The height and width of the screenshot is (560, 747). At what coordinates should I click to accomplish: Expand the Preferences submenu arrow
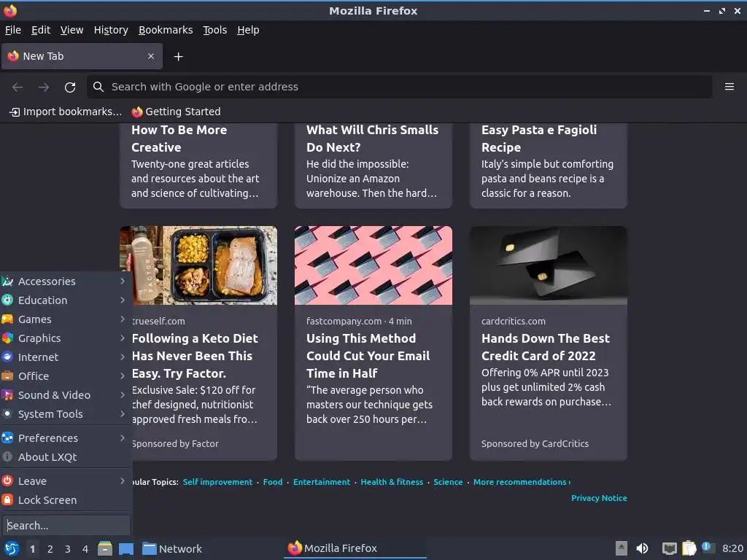123,437
